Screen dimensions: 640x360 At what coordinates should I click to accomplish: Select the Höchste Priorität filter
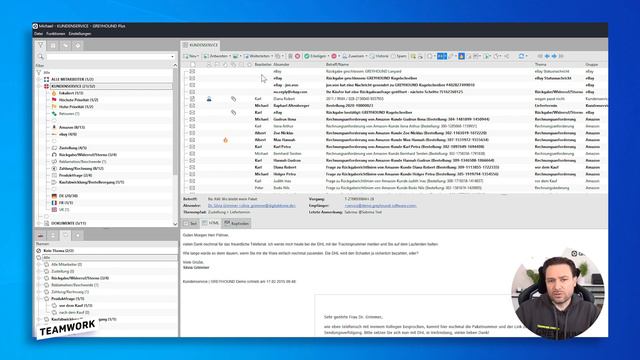point(78,100)
